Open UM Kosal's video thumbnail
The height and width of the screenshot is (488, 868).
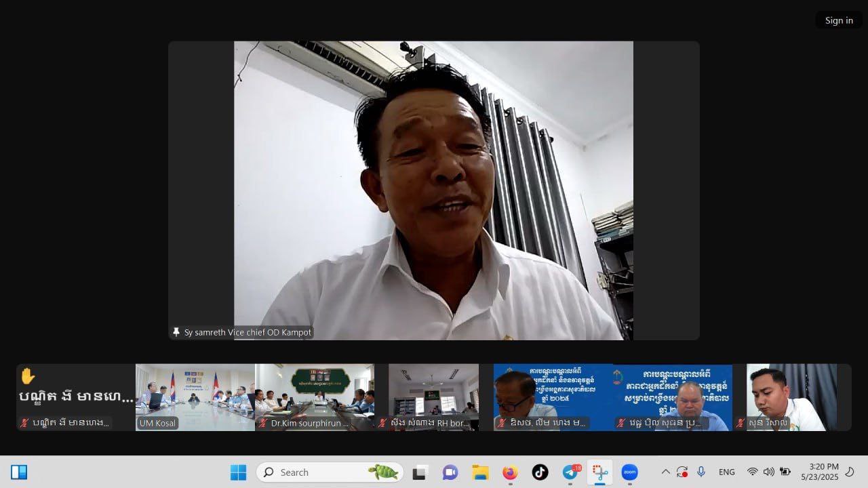(x=195, y=397)
